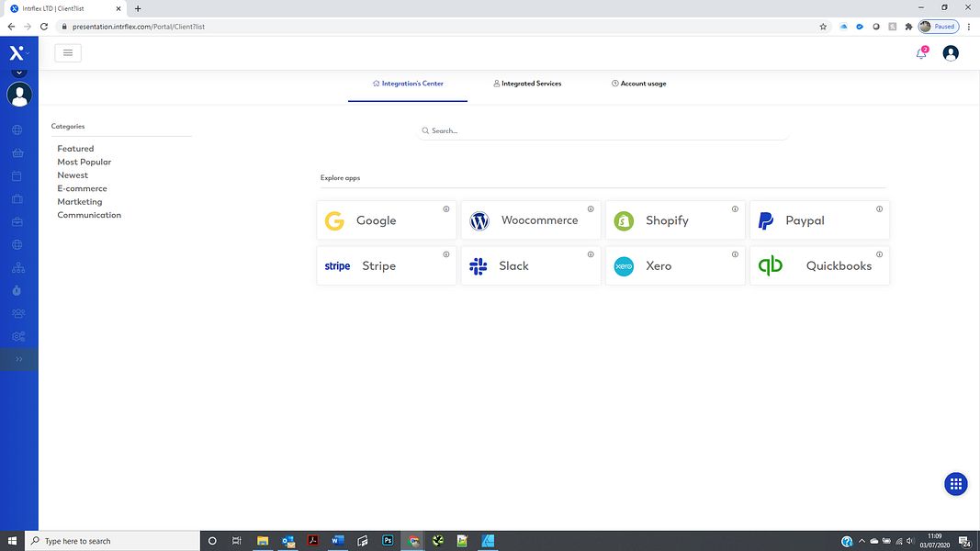Show info for the Woocommerce card

pyautogui.click(x=591, y=209)
